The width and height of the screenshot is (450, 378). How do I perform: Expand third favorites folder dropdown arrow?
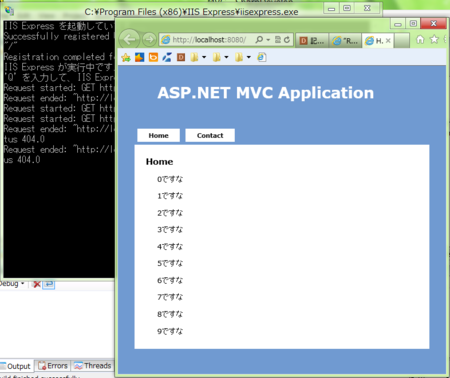[x=249, y=57]
